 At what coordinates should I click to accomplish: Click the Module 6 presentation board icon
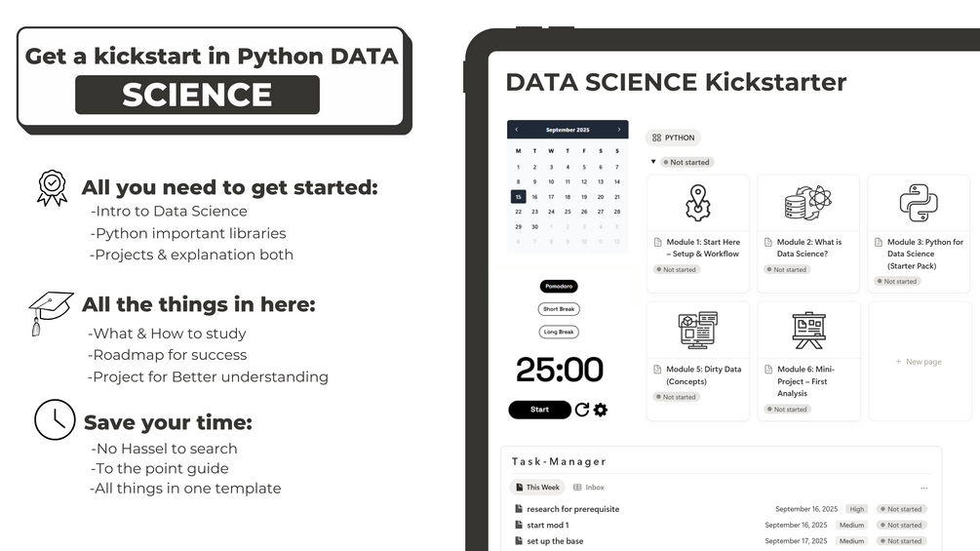pos(808,330)
